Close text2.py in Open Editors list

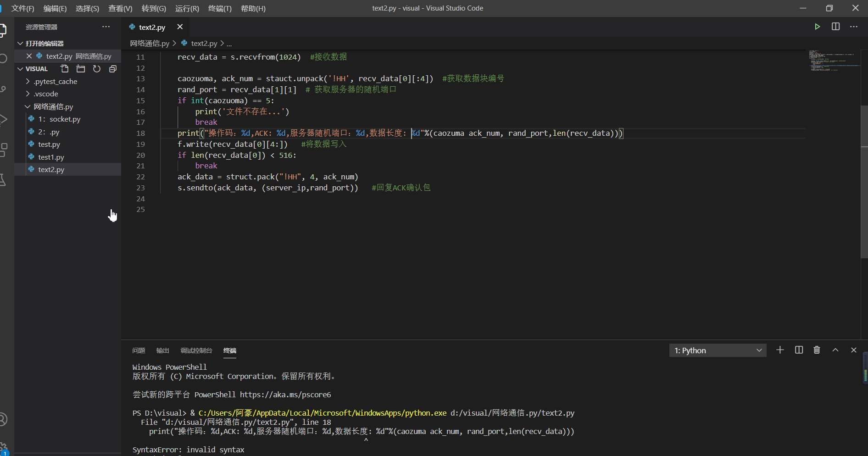[x=29, y=56]
